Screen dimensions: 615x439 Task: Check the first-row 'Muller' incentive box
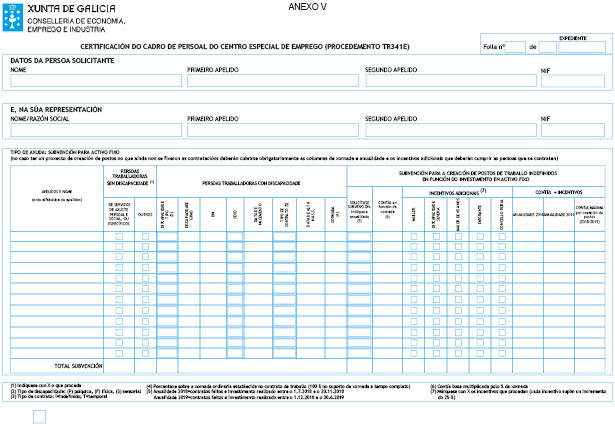(x=414, y=237)
